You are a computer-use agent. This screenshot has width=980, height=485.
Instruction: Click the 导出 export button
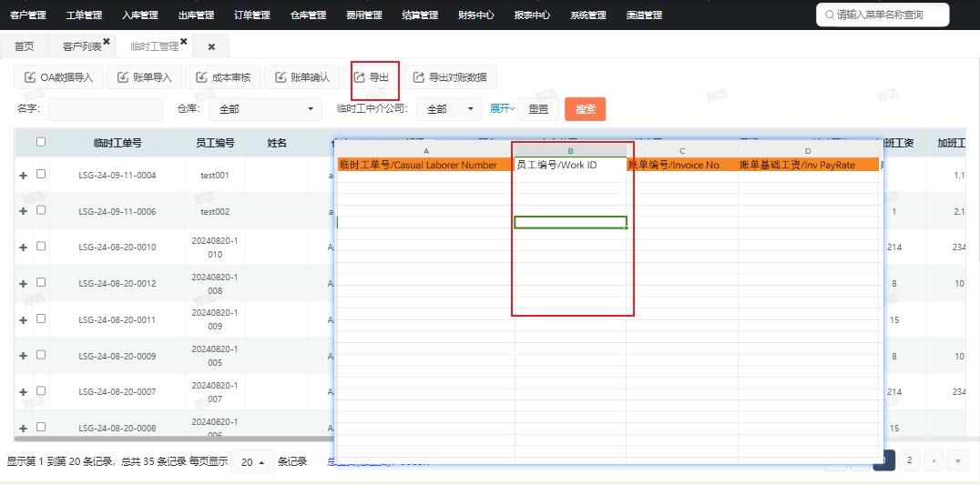click(x=372, y=77)
